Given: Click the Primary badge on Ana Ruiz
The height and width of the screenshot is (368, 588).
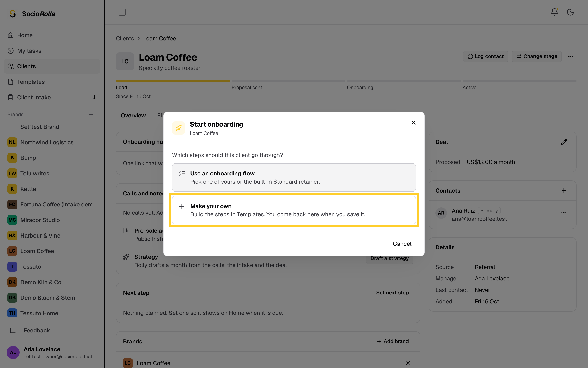Looking at the screenshot, I should pyautogui.click(x=489, y=211).
